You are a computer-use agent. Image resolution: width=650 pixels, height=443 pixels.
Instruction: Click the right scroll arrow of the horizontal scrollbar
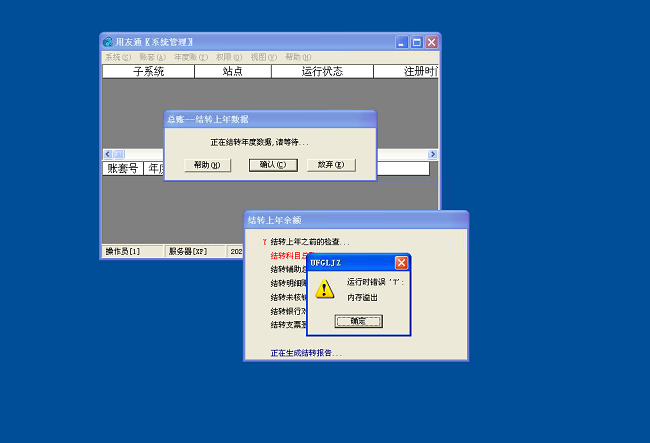pyautogui.click(x=432, y=154)
